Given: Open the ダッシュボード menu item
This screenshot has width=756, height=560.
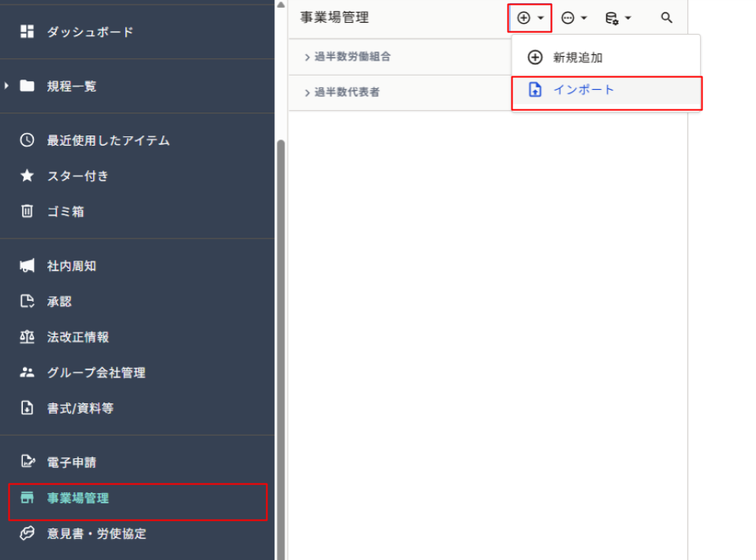Looking at the screenshot, I should (90, 32).
